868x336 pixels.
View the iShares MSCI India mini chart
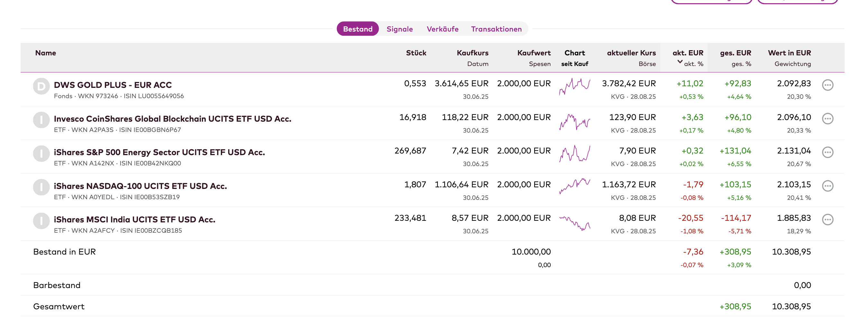[574, 223]
